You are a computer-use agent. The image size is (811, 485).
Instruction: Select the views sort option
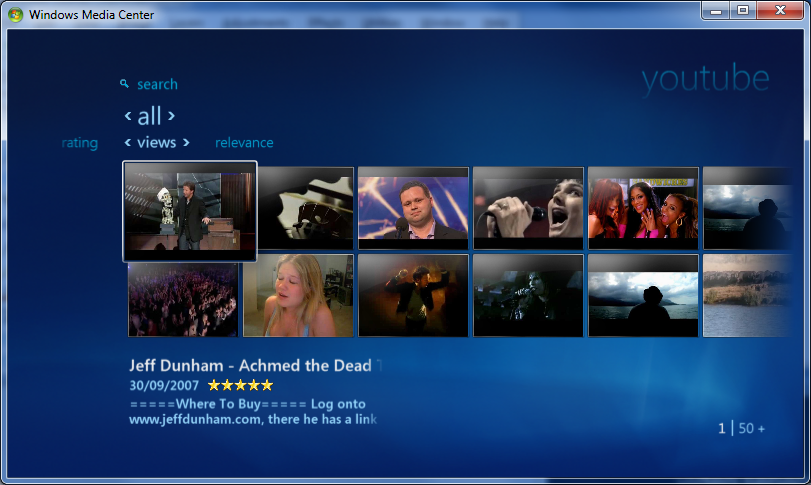click(157, 142)
